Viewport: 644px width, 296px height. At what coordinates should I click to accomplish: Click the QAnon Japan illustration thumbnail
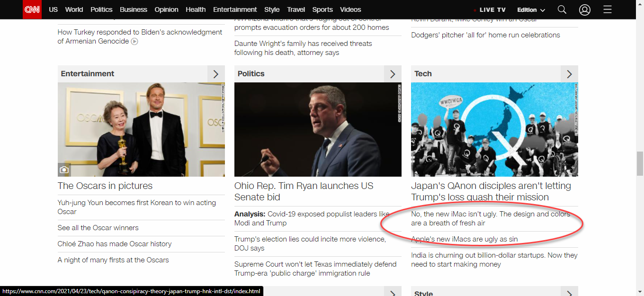494,129
